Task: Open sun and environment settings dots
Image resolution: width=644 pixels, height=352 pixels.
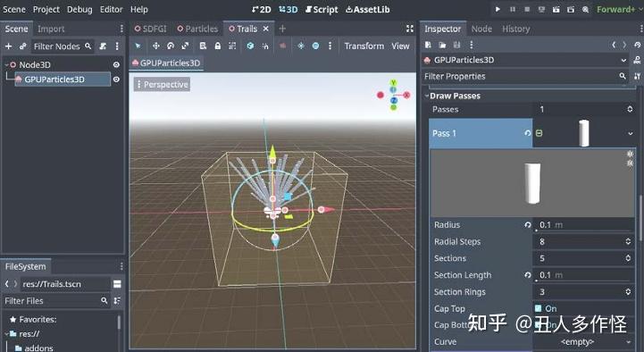Action: [330, 46]
